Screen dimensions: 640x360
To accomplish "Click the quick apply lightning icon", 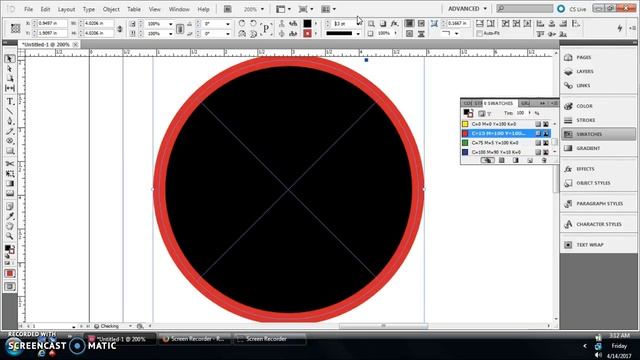I will pyautogui.click(x=620, y=28).
